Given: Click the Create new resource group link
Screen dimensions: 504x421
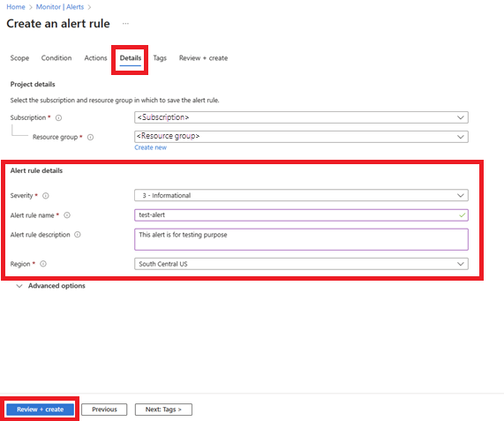Looking at the screenshot, I should (x=150, y=147).
